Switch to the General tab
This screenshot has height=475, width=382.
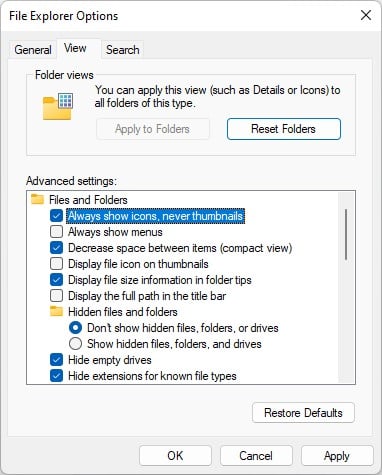pyautogui.click(x=33, y=50)
